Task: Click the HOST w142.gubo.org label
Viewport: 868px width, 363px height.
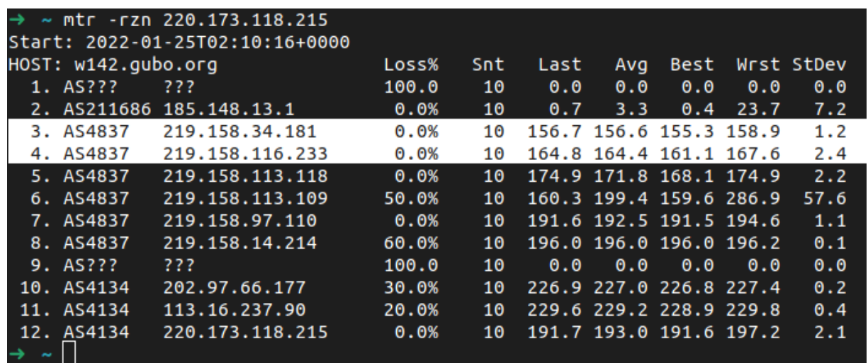Action: 112,66
